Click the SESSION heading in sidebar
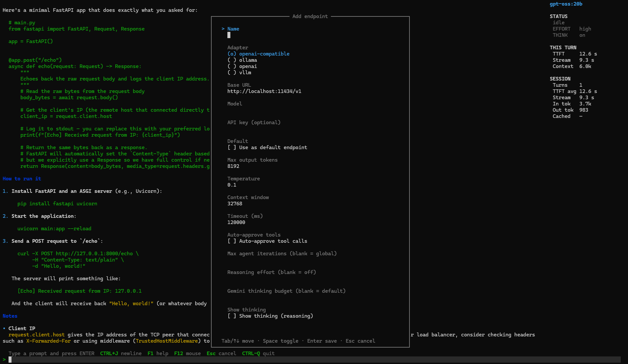The width and height of the screenshot is (628, 364). point(560,79)
